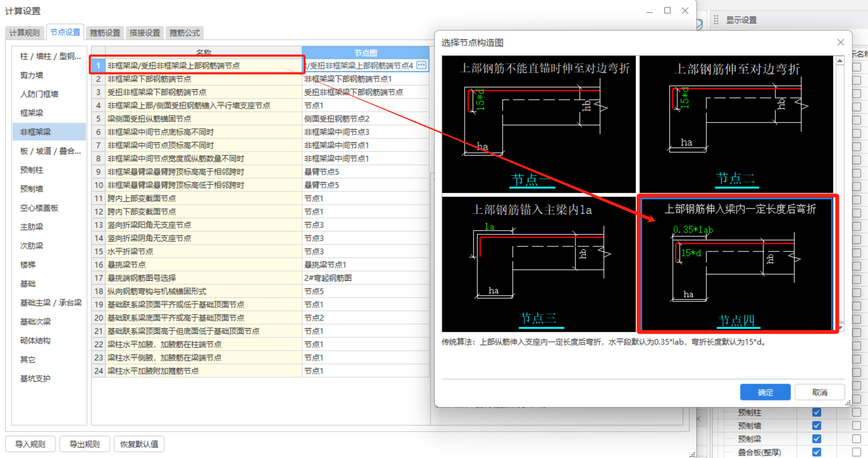Close the 选择节点构造图 dialog
868x458 pixels.
840,42
